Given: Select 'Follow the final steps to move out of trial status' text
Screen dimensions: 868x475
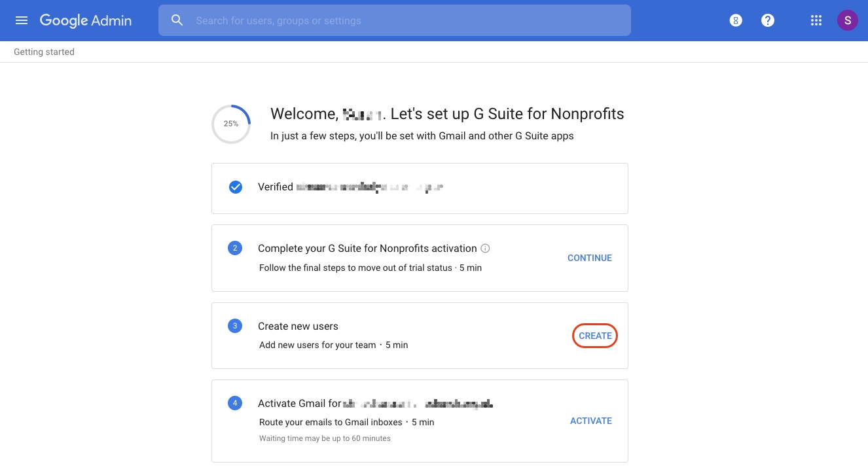Looking at the screenshot, I should pos(355,268).
